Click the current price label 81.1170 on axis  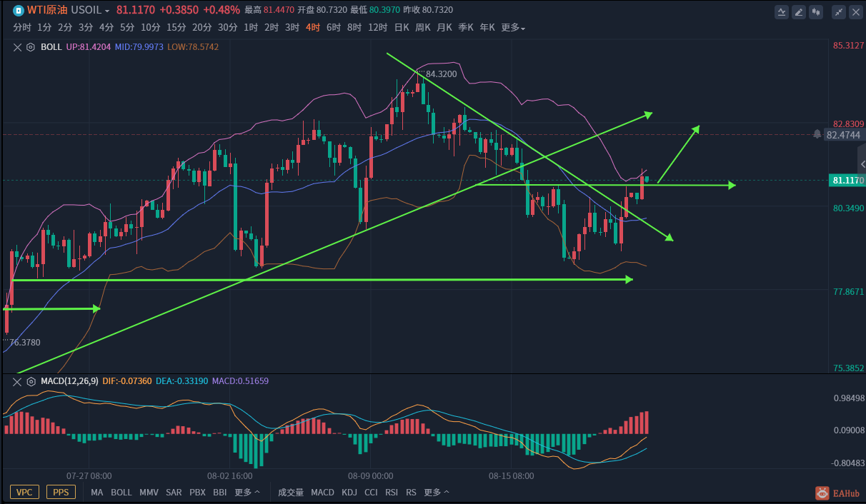click(x=847, y=181)
